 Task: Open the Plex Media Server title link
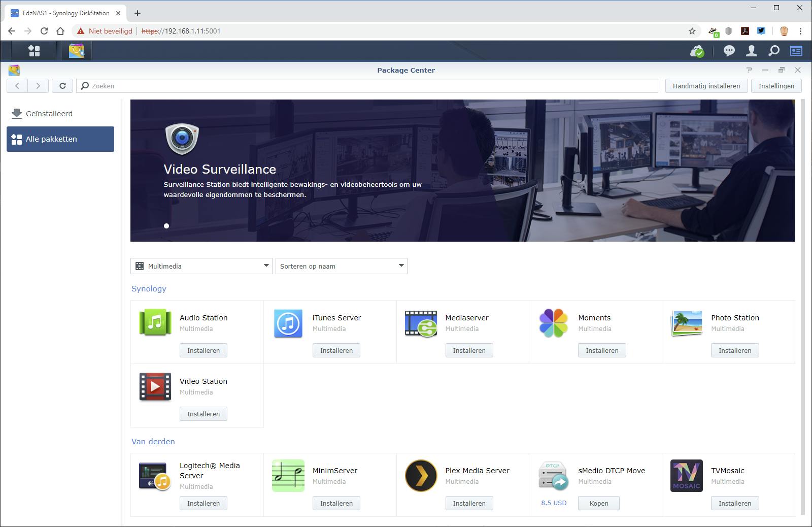tap(478, 471)
